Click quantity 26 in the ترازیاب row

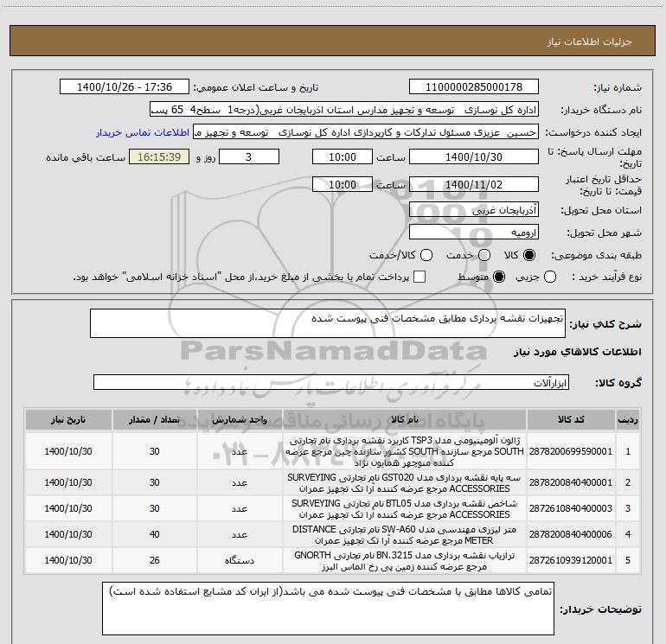pyautogui.click(x=154, y=560)
